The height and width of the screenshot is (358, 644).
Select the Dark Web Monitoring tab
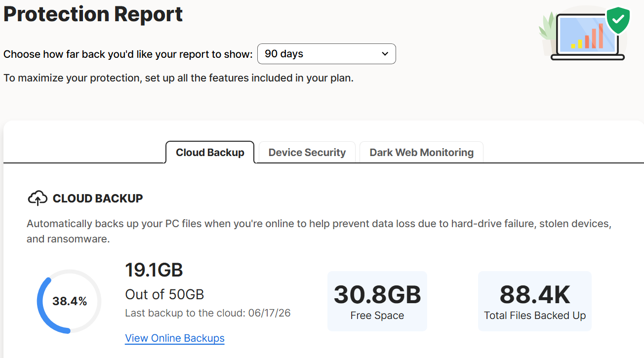[x=421, y=152]
